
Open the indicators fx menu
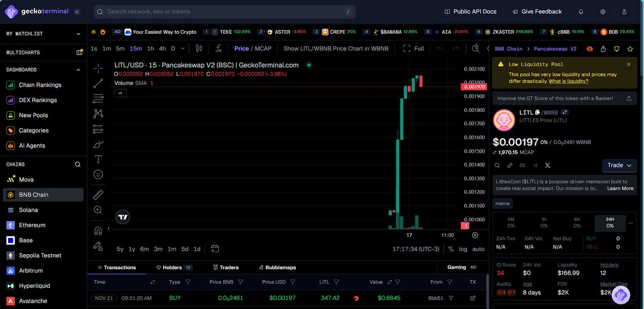pyautogui.click(x=218, y=48)
